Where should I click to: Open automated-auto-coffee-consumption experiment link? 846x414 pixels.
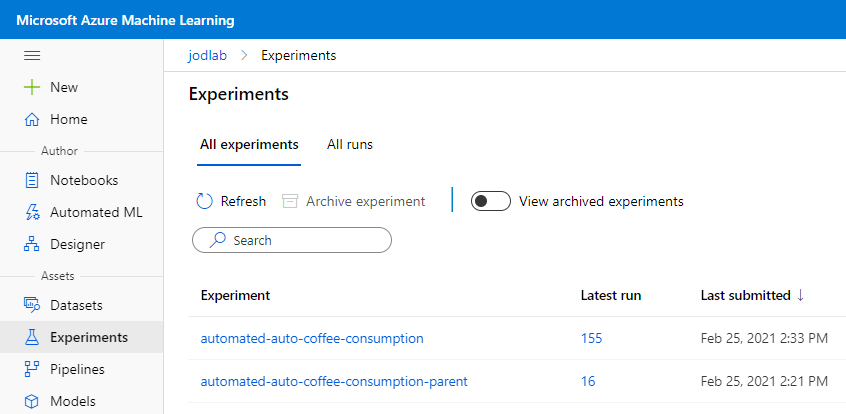pyautogui.click(x=312, y=339)
